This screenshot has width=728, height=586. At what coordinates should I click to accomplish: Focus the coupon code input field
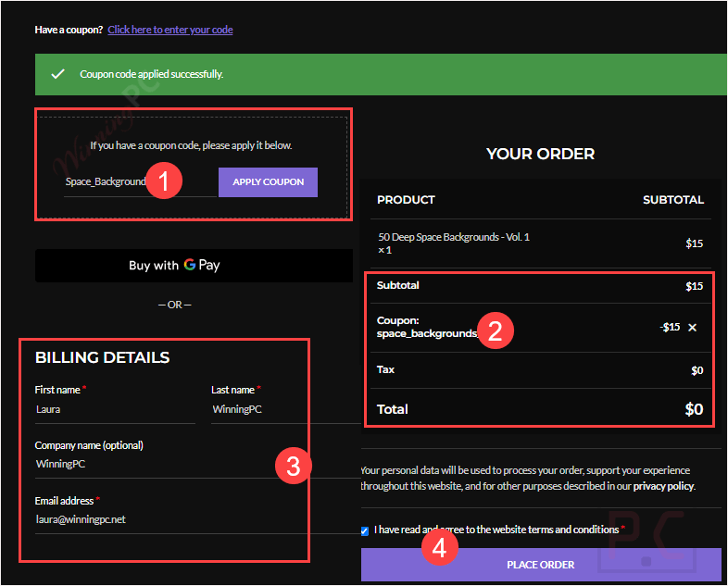click(140, 181)
